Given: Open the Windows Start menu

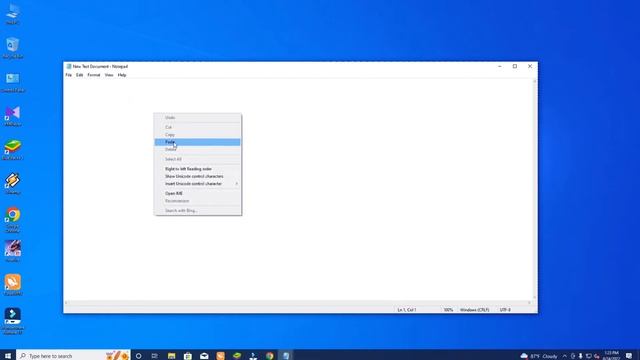Looking at the screenshot, I should tap(8, 356).
